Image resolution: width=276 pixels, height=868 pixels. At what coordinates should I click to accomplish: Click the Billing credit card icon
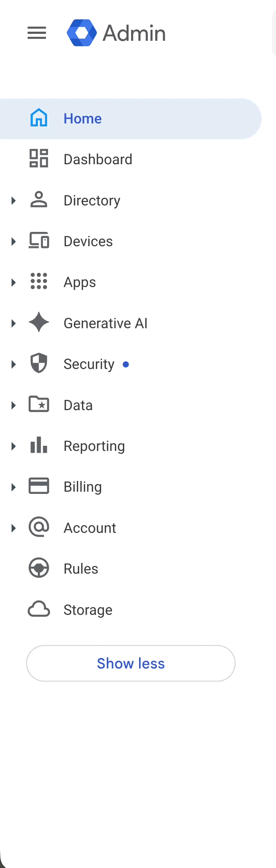39,486
